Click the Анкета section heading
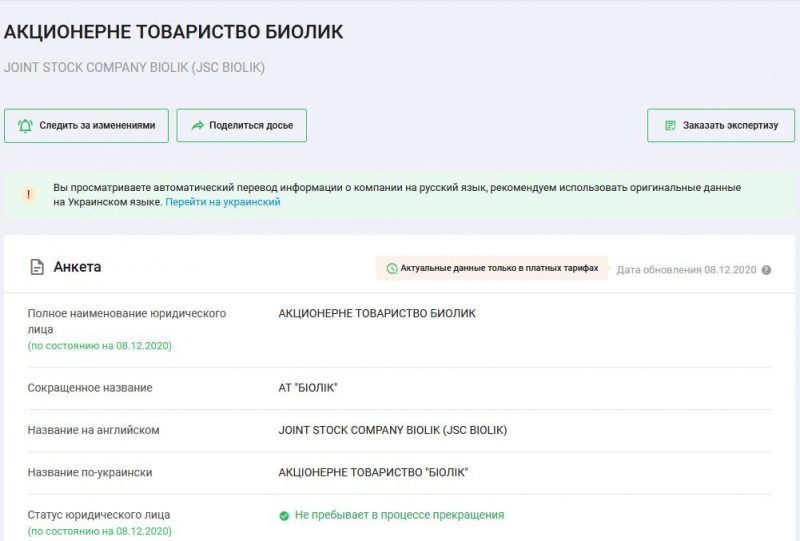 point(77,267)
